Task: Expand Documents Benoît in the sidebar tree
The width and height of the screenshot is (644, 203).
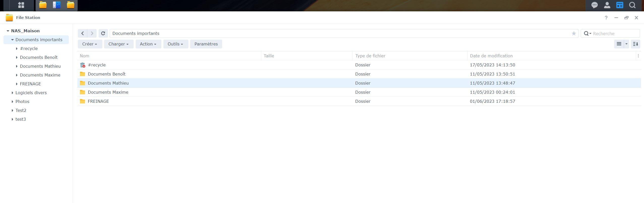Action: (17, 57)
